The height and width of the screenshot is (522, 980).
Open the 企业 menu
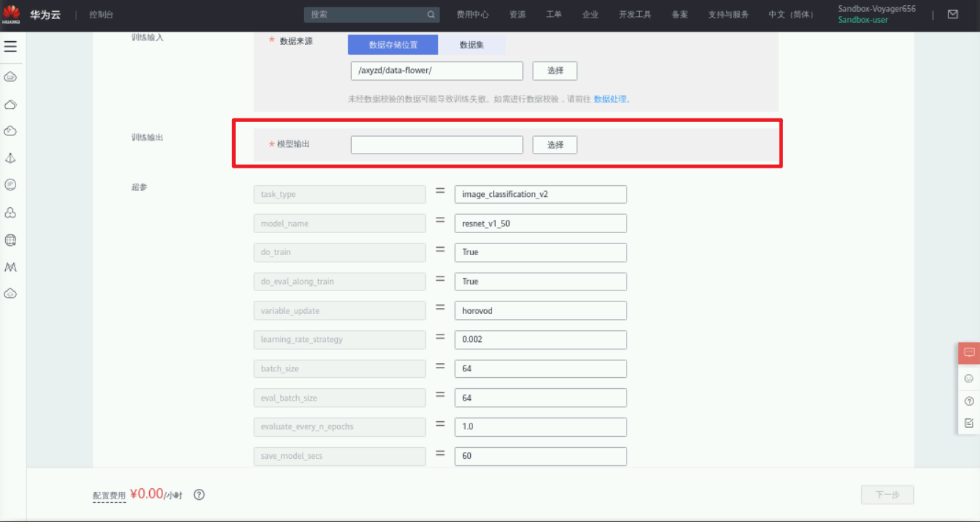tap(590, 15)
